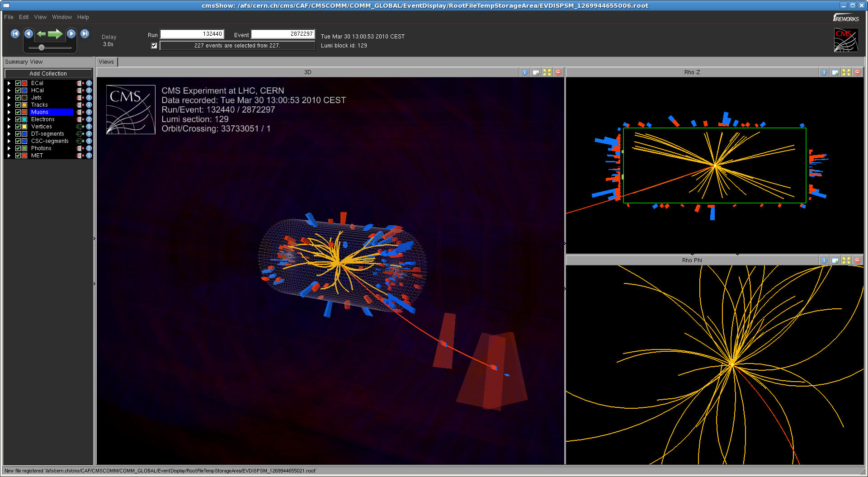
Task: Close the Rho Z view with the red icon
Action: click(x=857, y=72)
